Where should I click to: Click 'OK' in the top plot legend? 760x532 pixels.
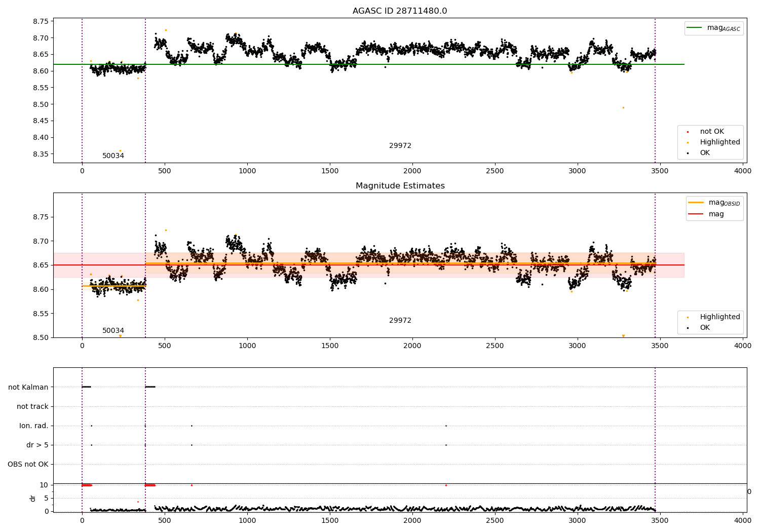pyautogui.click(x=705, y=153)
